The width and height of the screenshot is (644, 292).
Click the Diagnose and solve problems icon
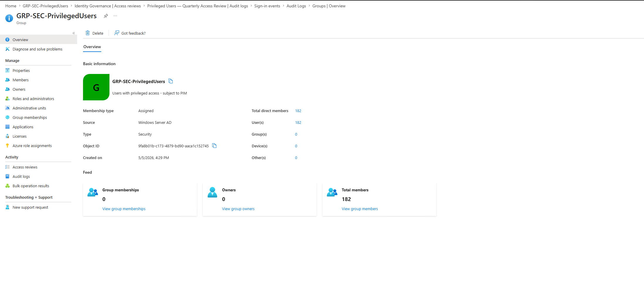(x=7, y=49)
